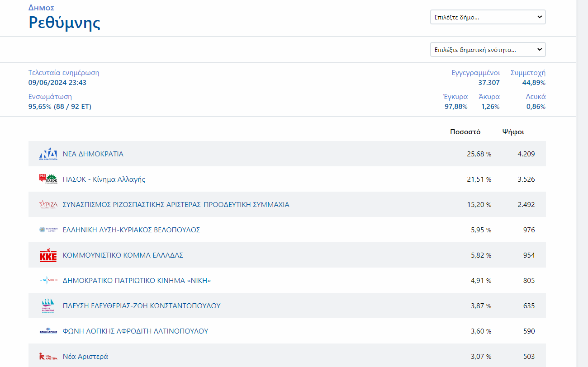Open the ΝΕΑ ΔΗΜΟΚΡΑΤΙΑ party link

click(x=93, y=154)
